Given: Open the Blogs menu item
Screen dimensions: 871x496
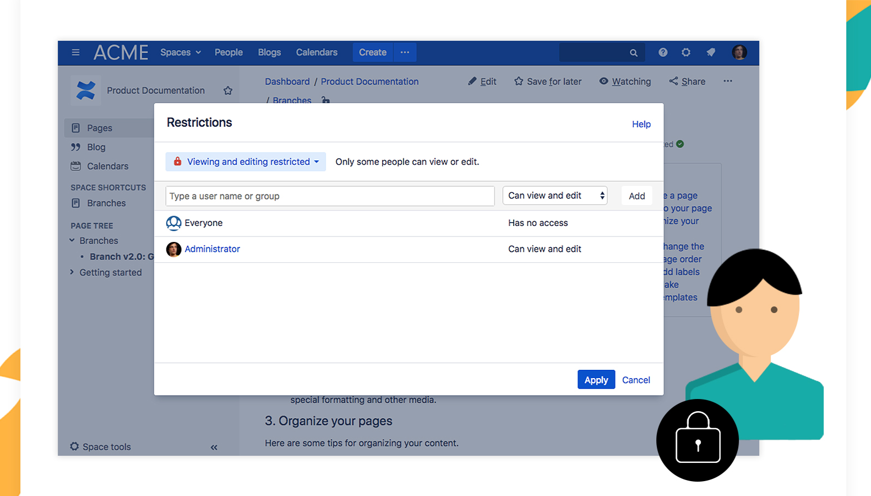Looking at the screenshot, I should pyautogui.click(x=269, y=52).
